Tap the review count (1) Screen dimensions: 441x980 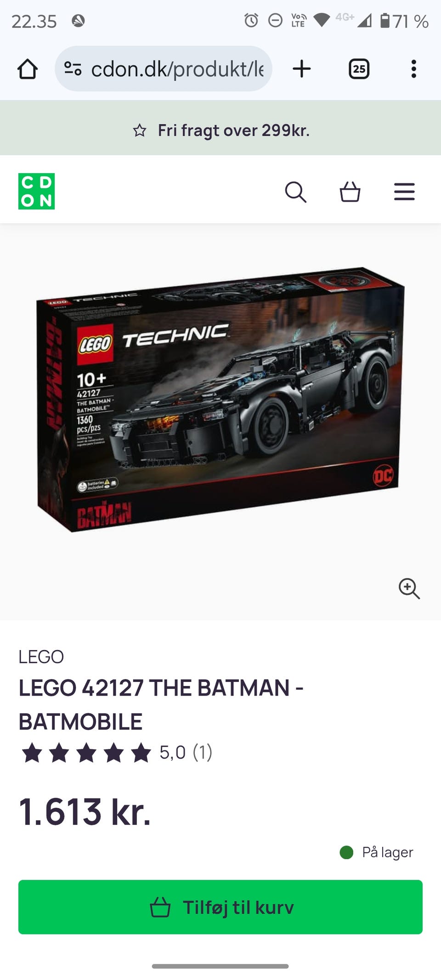click(x=202, y=753)
